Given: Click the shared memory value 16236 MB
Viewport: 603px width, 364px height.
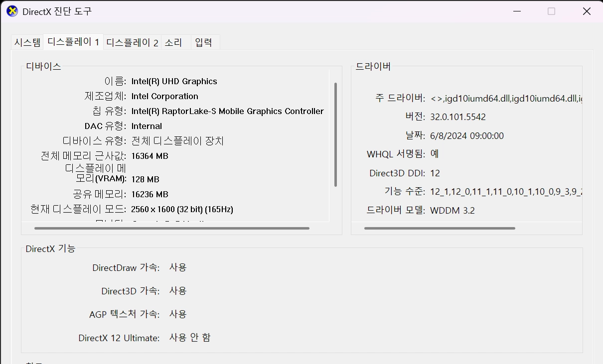Looking at the screenshot, I should [x=150, y=194].
